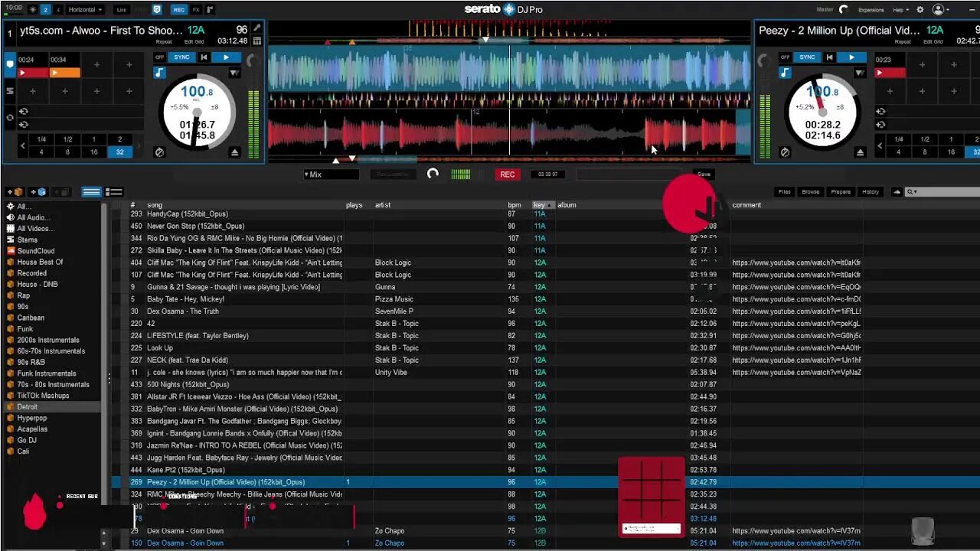Open the Files tab
The image size is (980, 551).
(784, 192)
